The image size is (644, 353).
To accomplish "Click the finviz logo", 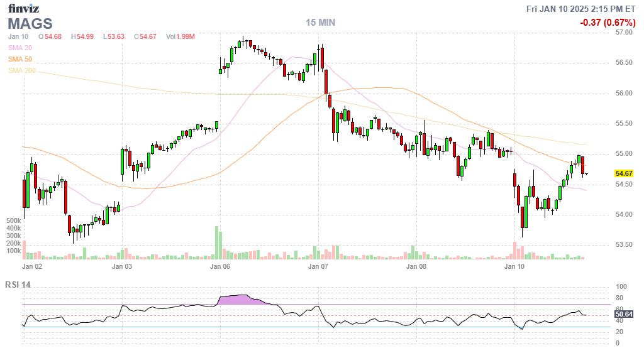I will (x=25, y=8).
